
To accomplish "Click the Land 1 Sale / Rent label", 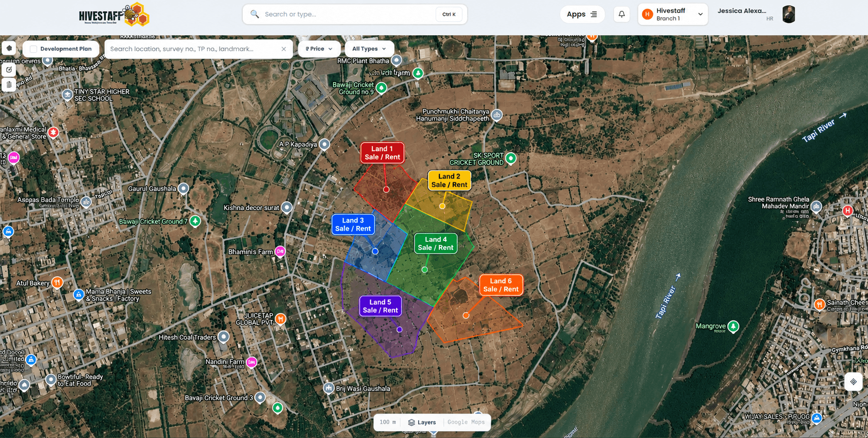I will click(382, 153).
